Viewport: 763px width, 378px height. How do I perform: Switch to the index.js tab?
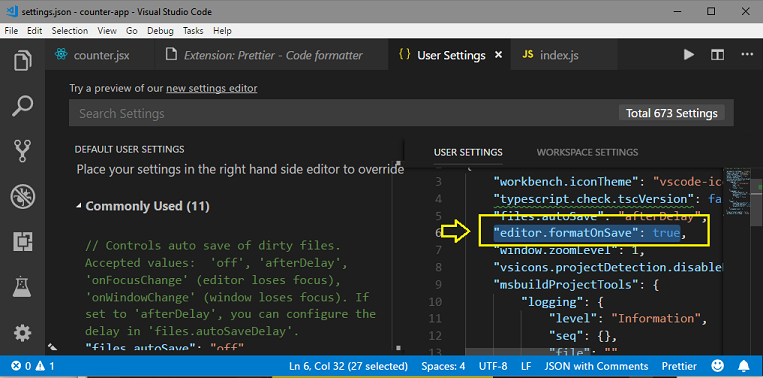point(560,55)
